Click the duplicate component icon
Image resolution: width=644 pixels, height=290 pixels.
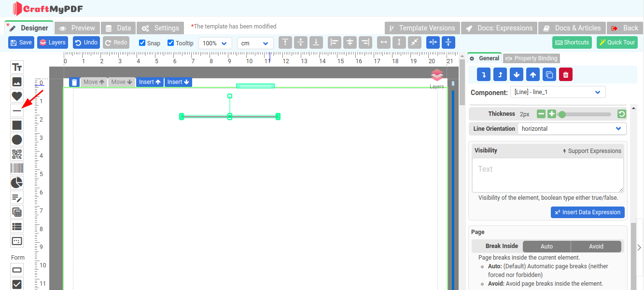click(549, 75)
